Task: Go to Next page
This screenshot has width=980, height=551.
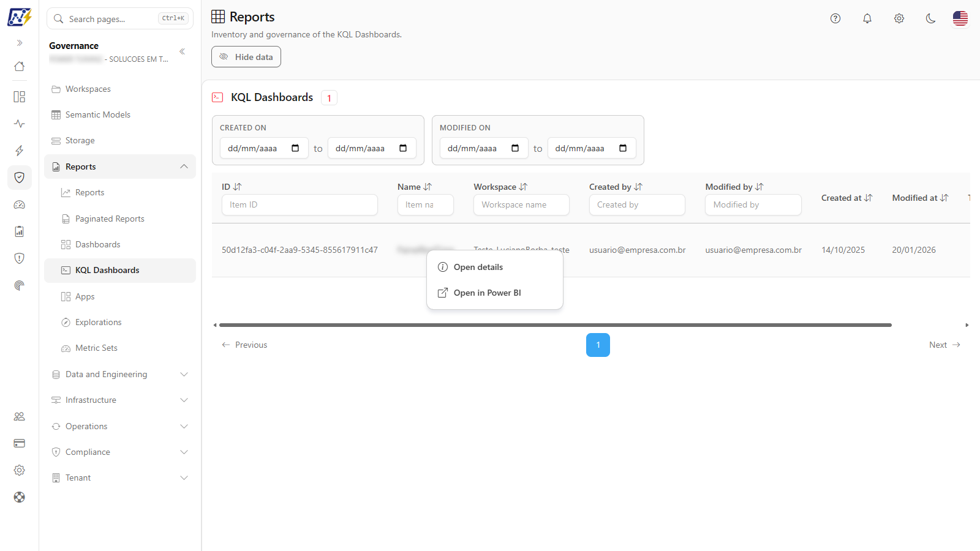Action: pyautogui.click(x=944, y=345)
